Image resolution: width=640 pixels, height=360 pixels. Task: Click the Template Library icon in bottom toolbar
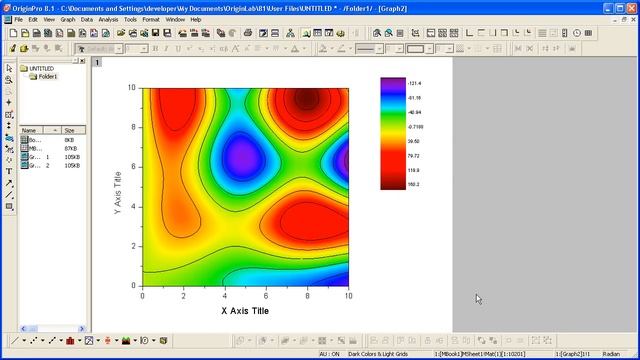point(163,340)
